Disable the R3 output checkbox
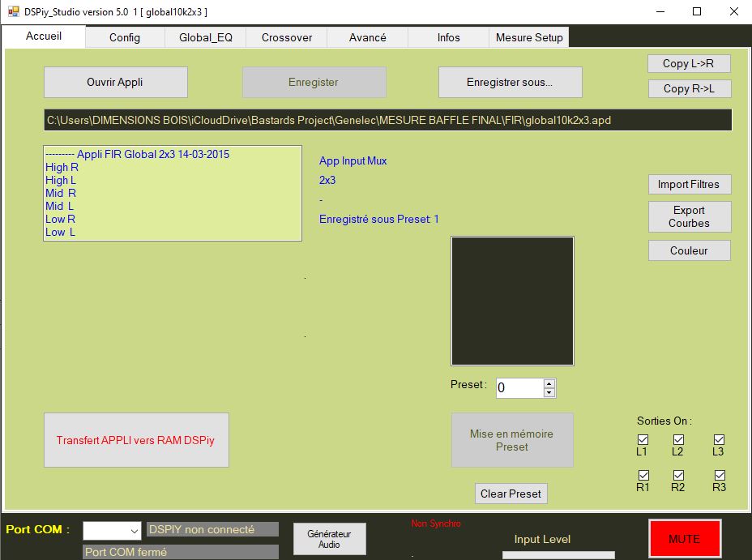Image resolution: width=752 pixels, height=560 pixels. coord(719,475)
